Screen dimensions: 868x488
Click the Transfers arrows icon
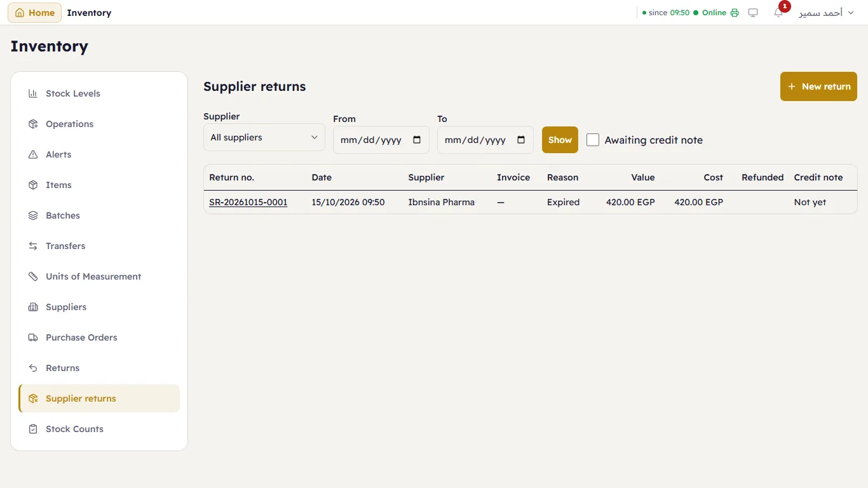33,246
